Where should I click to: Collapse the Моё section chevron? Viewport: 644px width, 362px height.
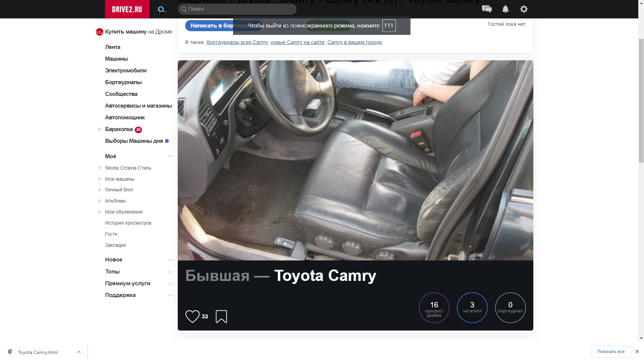pyautogui.click(x=170, y=156)
